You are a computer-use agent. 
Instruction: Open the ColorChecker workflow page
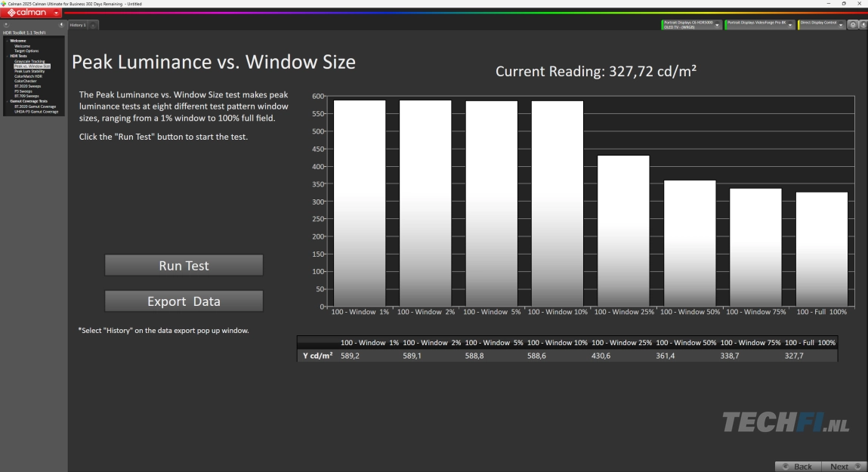25,81
